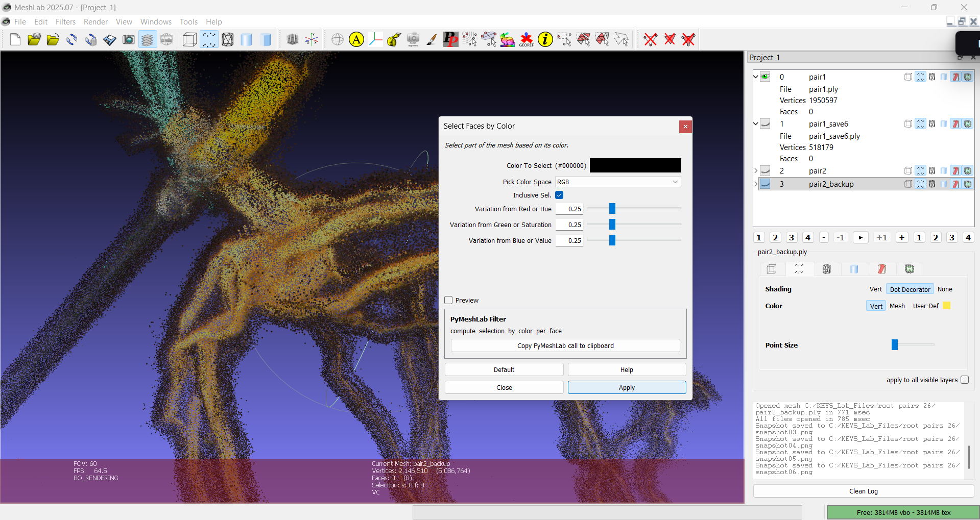980x520 pixels.
Task: Click the Variation from Red value field
Action: pyautogui.click(x=569, y=209)
